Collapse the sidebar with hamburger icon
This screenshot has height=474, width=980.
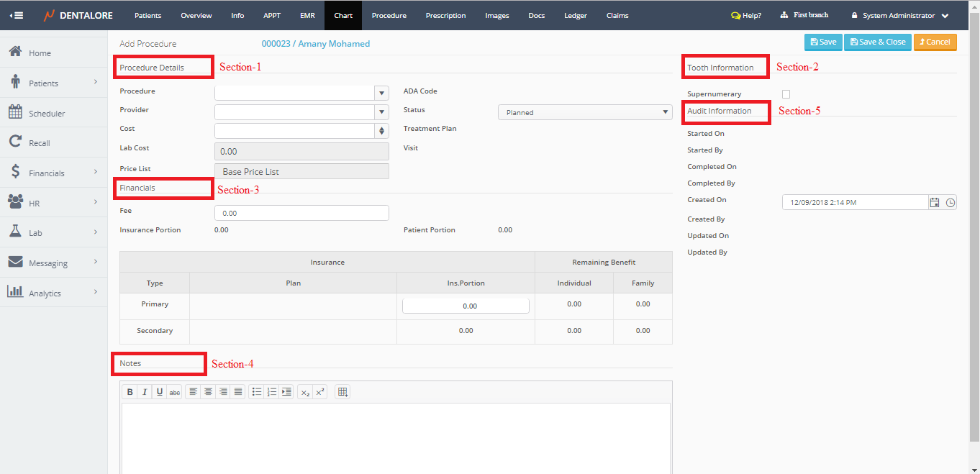pos(16,15)
